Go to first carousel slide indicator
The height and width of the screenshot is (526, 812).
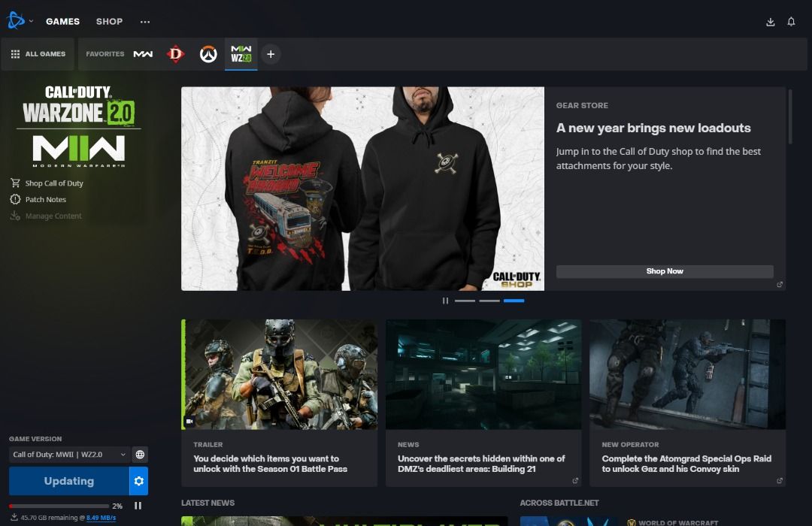pyautogui.click(x=465, y=301)
